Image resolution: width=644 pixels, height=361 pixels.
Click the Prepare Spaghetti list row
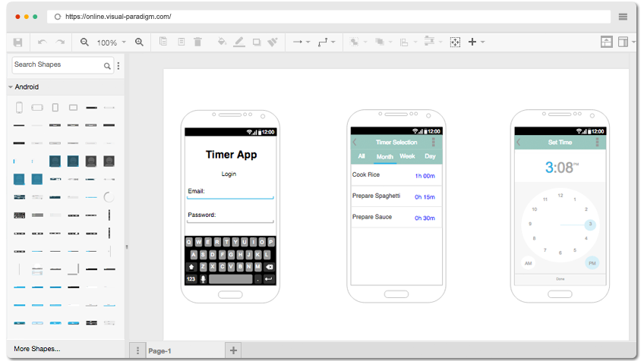[396, 196]
